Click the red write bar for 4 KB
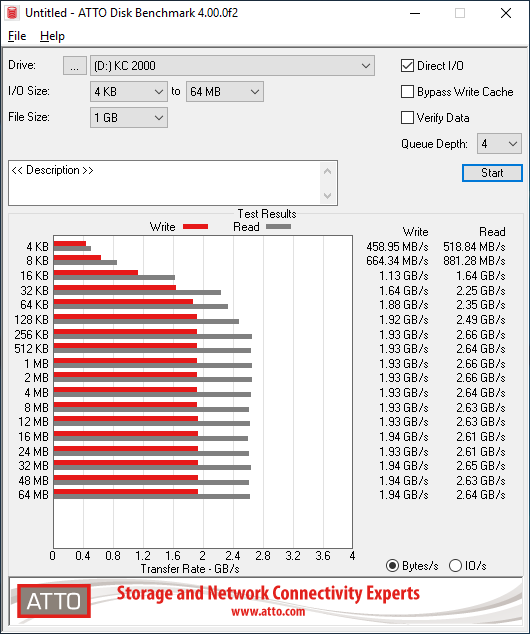 tap(70, 244)
